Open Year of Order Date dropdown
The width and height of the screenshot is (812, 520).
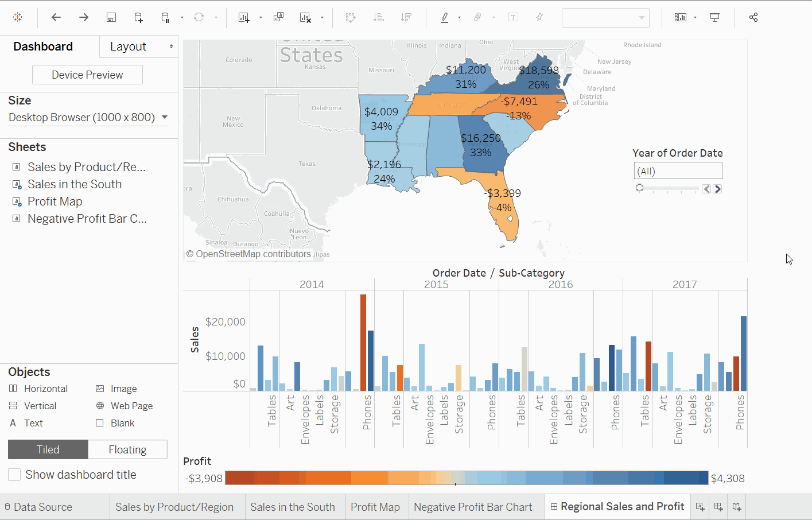(x=678, y=171)
